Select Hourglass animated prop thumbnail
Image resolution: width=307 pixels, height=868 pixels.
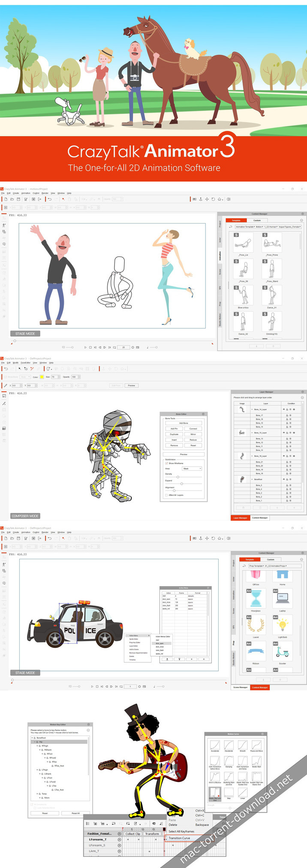[x=256, y=599]
